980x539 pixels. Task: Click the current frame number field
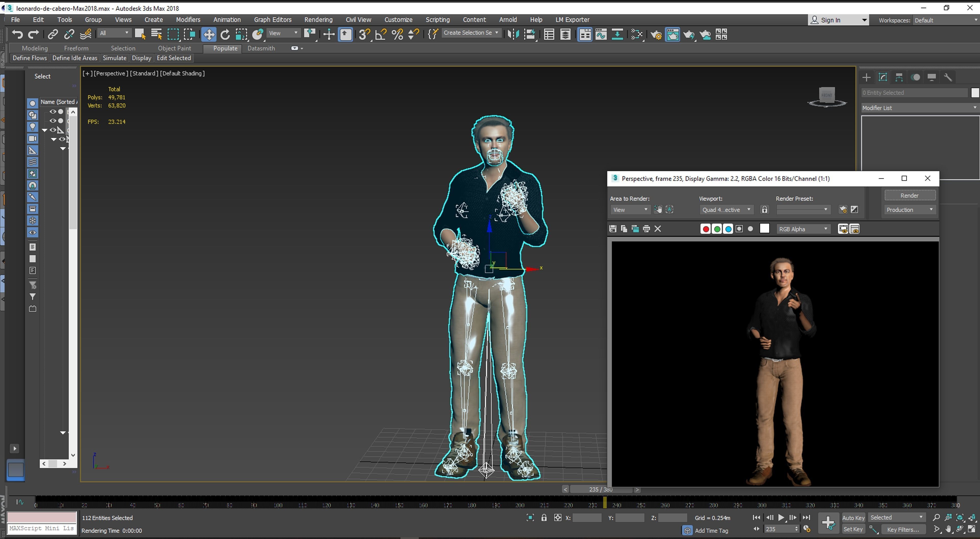point(780,529)
